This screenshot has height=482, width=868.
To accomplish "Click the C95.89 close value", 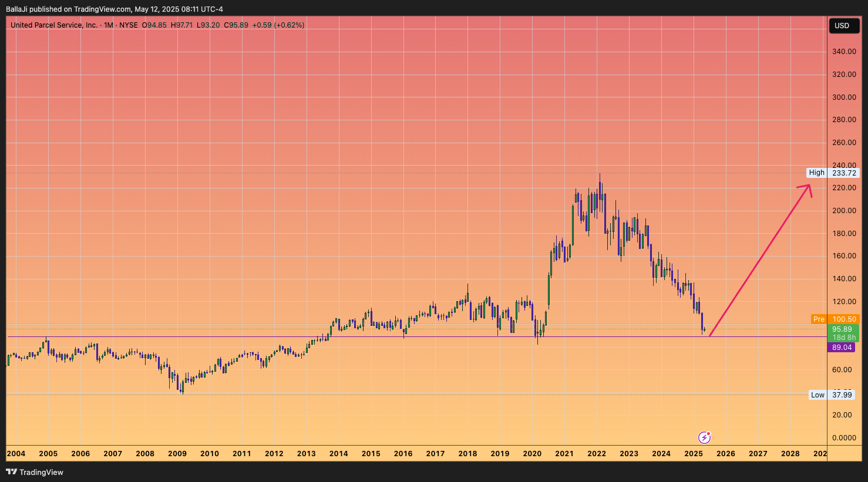I will point(235,25).
